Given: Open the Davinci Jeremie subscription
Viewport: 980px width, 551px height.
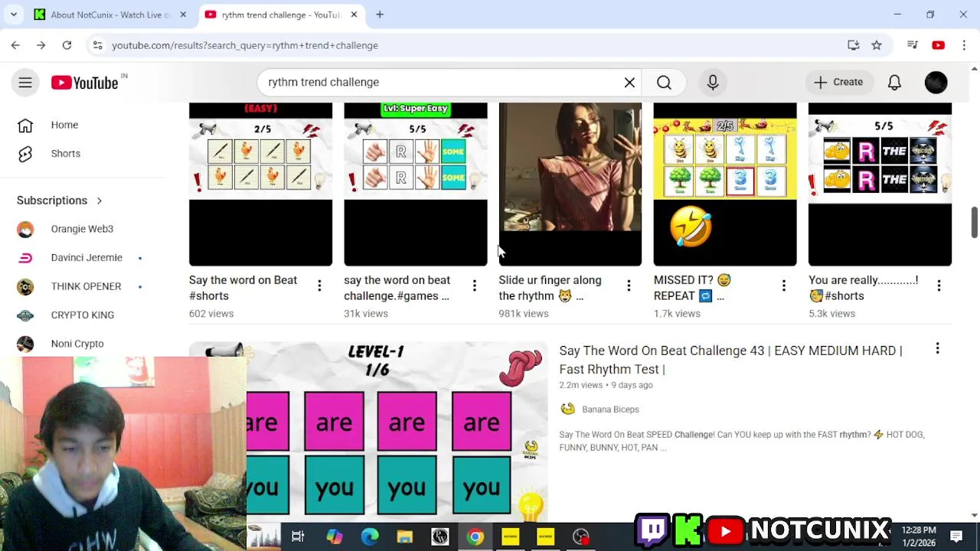Looking at the screenshot, I should click(87, 257).
